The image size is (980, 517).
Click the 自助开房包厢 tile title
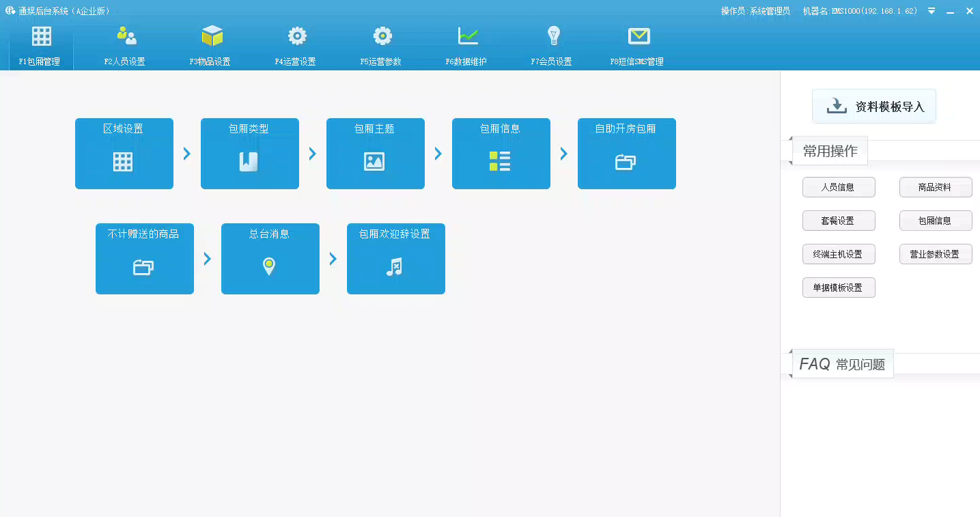tap(626, 128)
